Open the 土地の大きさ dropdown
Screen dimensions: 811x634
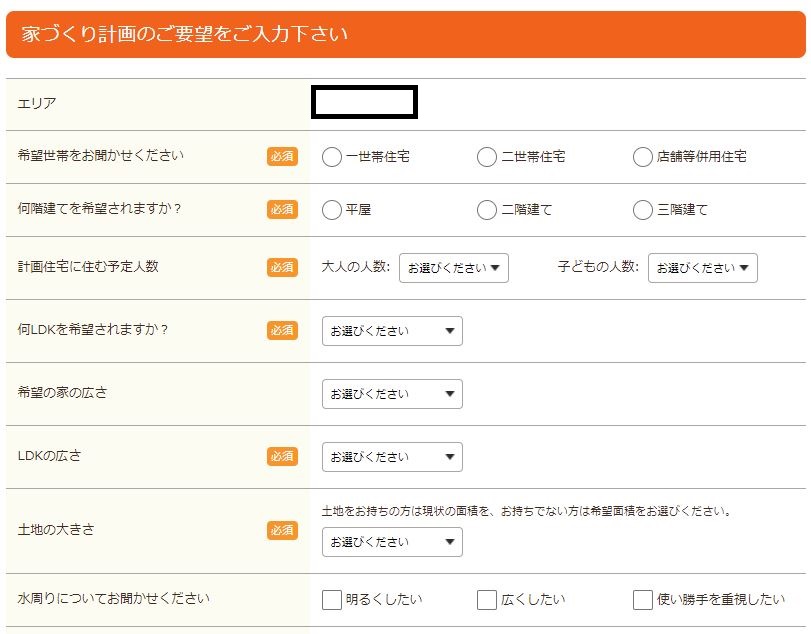[392, 542]
